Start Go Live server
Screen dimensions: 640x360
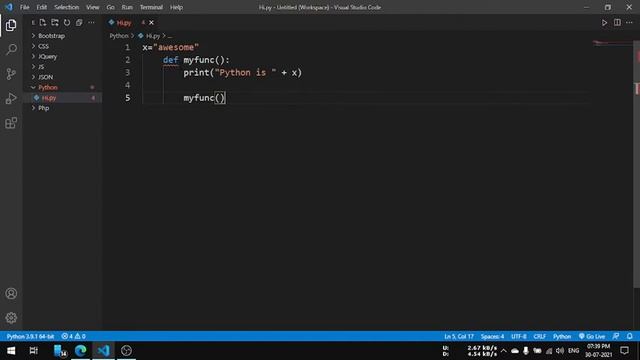click(592, 336)
